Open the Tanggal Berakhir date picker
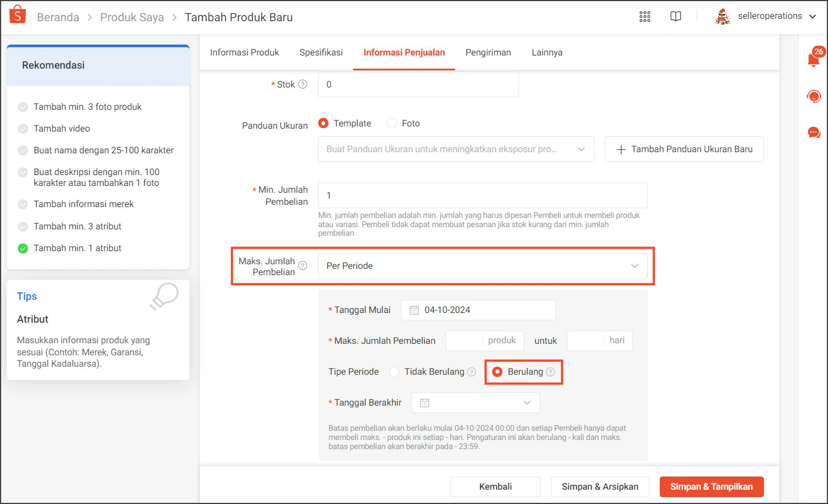The image size is (828, 504). pos(475,402)
